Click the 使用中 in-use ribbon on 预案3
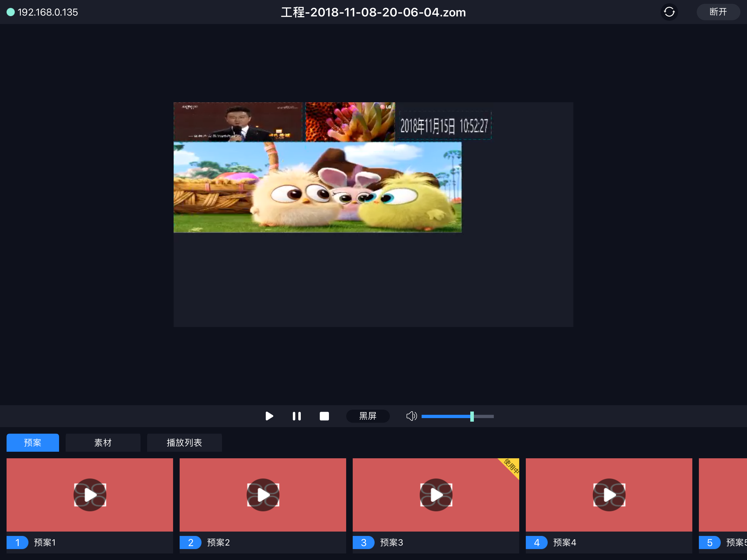This screenshot has width=747, height=560. 511,466
